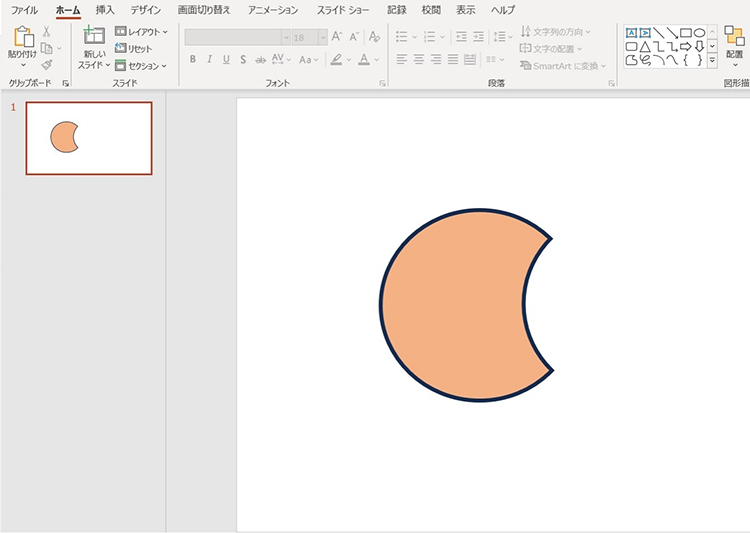Click the Cut scissors icon

pyautogui.click(x=46, y=32)
